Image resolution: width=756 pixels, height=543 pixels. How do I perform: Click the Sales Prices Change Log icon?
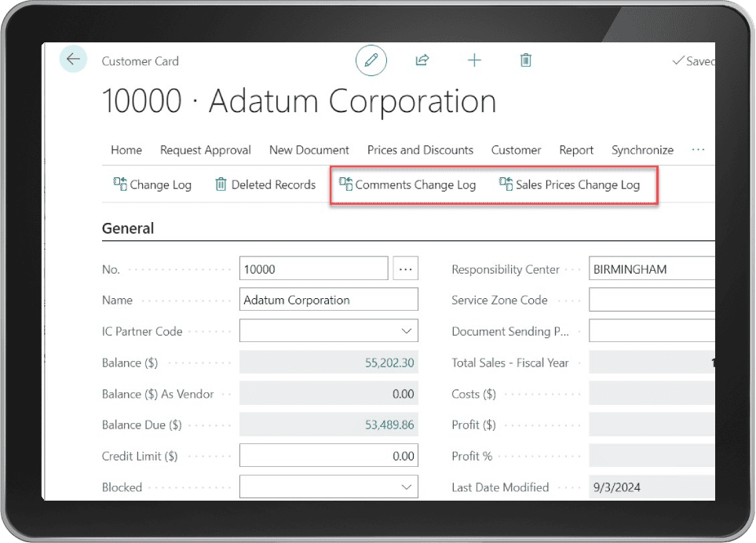tap(506, 184)
